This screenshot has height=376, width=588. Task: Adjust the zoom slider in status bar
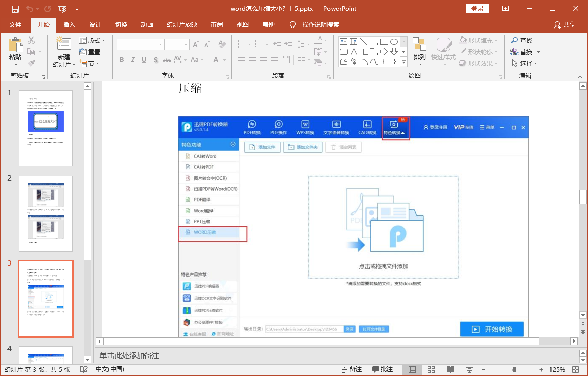point(514,369)
